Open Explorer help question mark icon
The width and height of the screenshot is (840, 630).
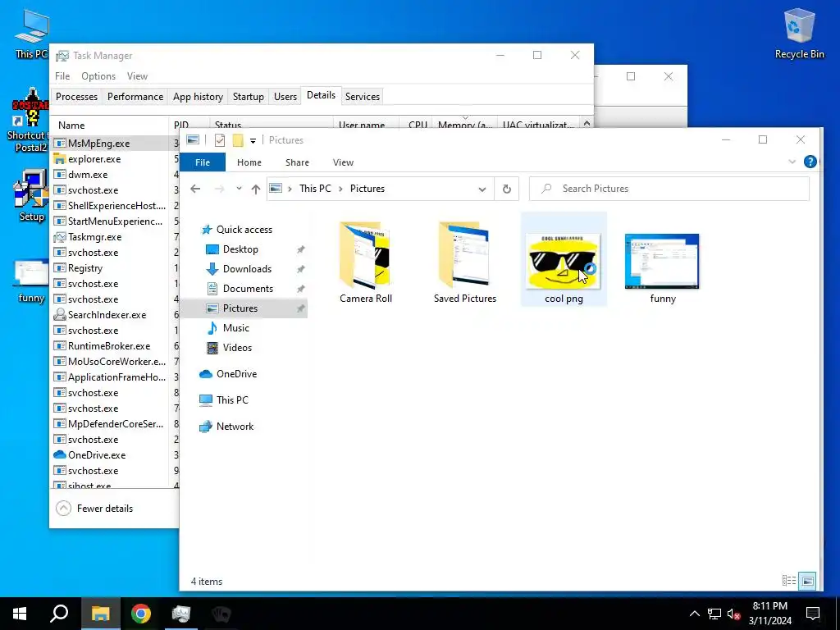(810, 162)
